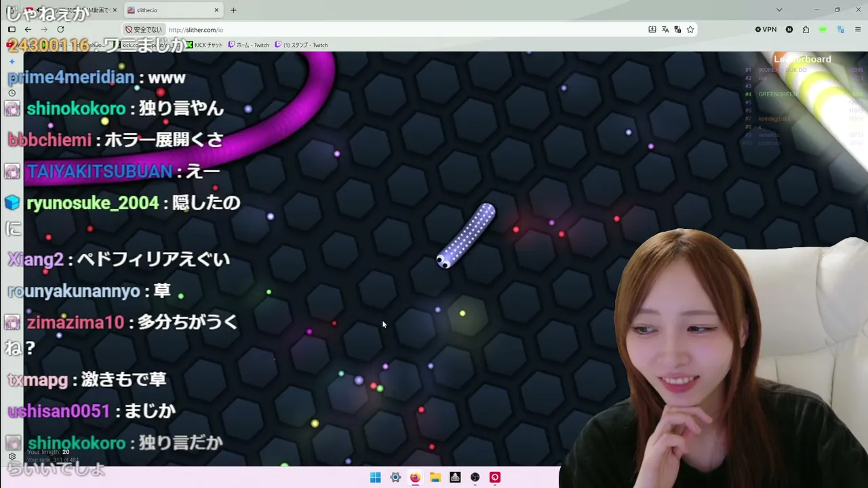Click username zimazima10 in chat
Image resolution: width=868 pixels, height=488 pixels.
76,323
